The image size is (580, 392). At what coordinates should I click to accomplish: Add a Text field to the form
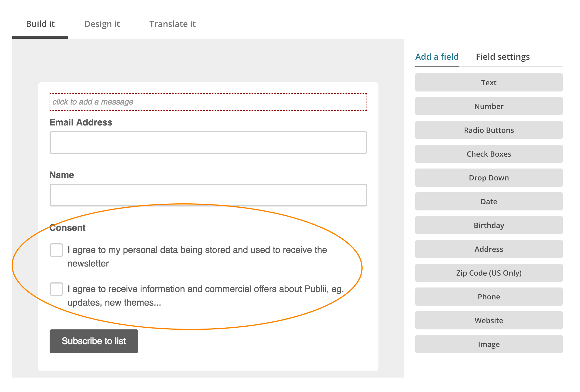click(488, 82)
